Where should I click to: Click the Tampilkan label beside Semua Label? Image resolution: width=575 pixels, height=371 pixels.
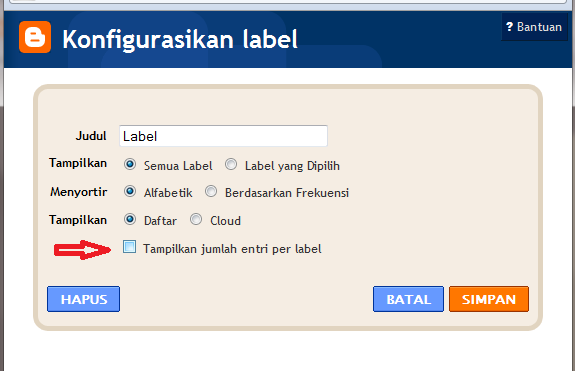pos(78,163)
